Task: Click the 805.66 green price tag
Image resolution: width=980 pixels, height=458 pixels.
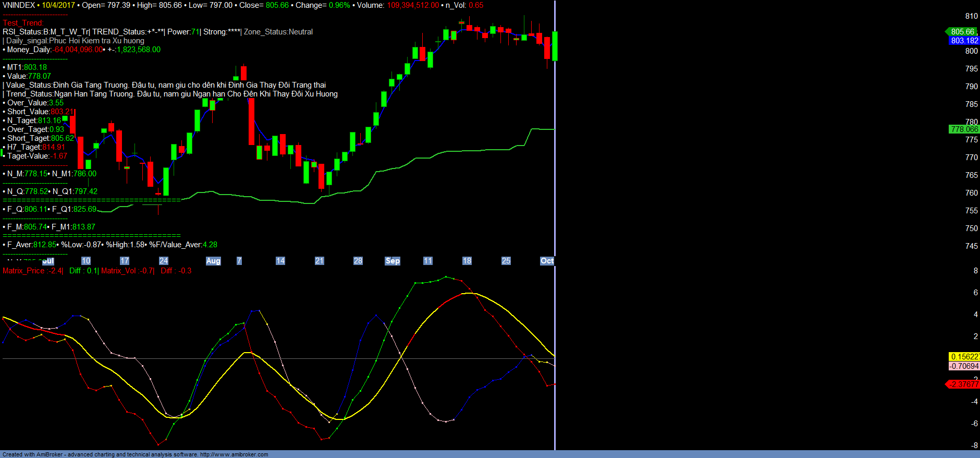Action: pyautogui.click(x=962, y=32)
